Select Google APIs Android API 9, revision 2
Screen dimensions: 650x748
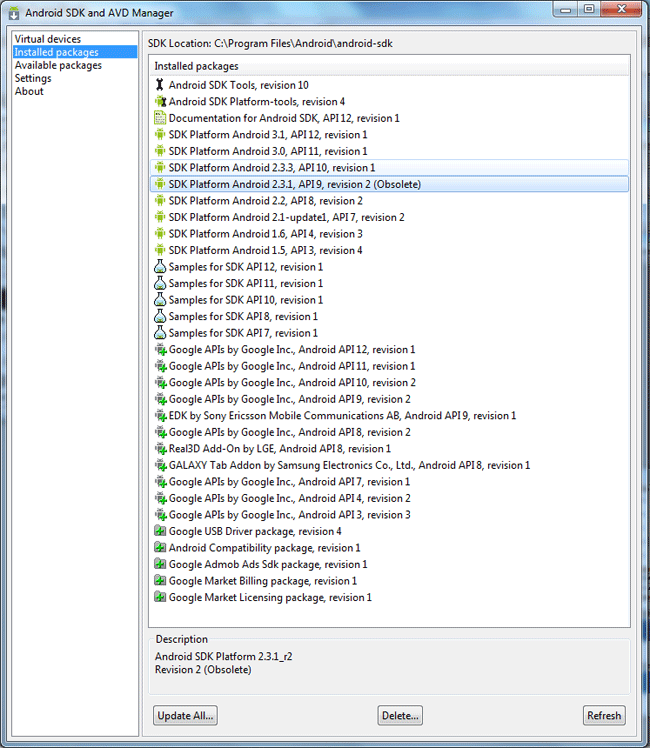coord(289,399)
